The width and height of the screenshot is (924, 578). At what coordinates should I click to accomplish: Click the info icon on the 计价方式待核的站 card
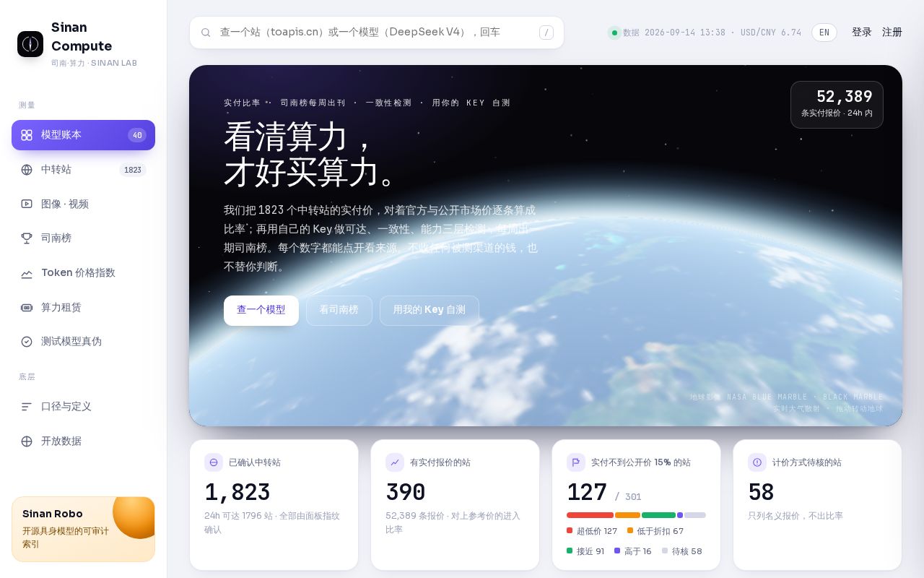coord(757,462)
